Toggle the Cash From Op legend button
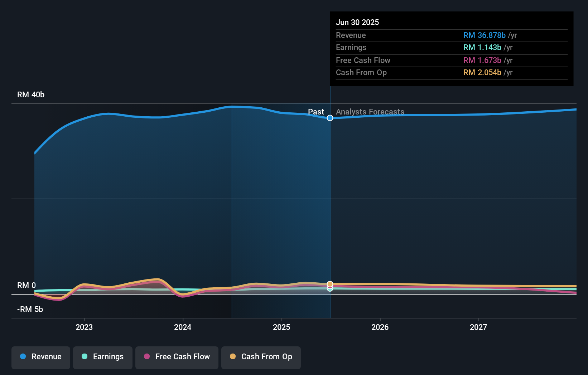Viewport: 588px width, 375px height. click(261, 357)
